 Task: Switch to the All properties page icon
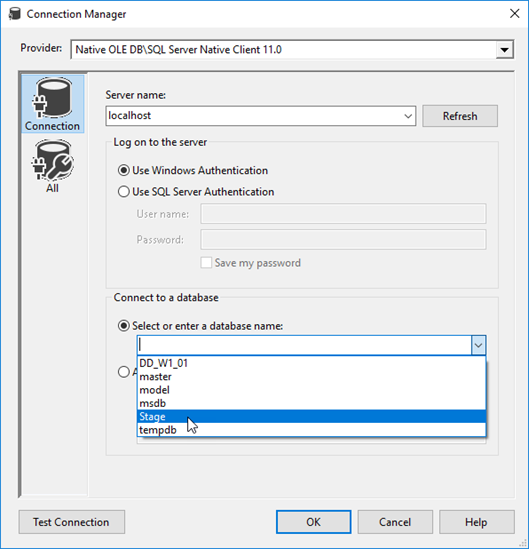pos(53,166)
